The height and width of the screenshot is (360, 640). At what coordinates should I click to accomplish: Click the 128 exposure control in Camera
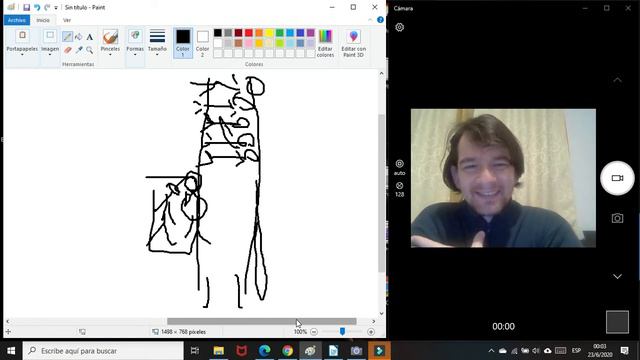pos(400,189)
